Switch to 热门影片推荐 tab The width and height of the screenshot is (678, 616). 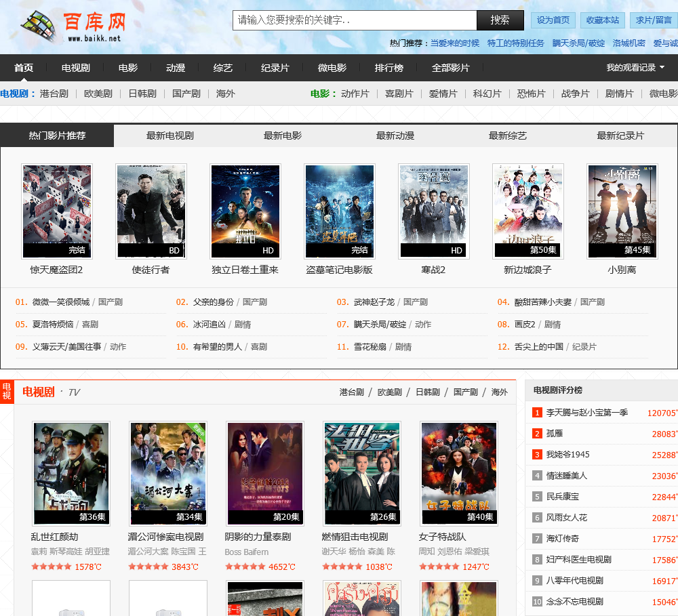pos(57,136)
